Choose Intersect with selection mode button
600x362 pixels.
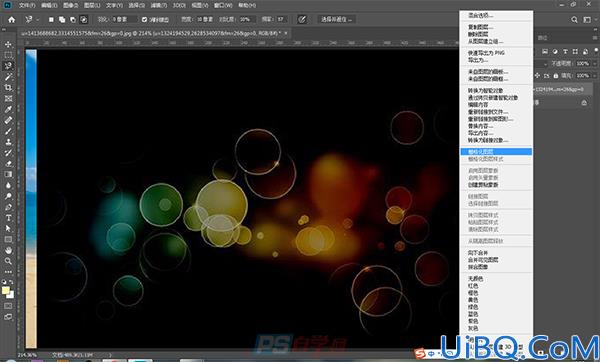tap(83, 19)
